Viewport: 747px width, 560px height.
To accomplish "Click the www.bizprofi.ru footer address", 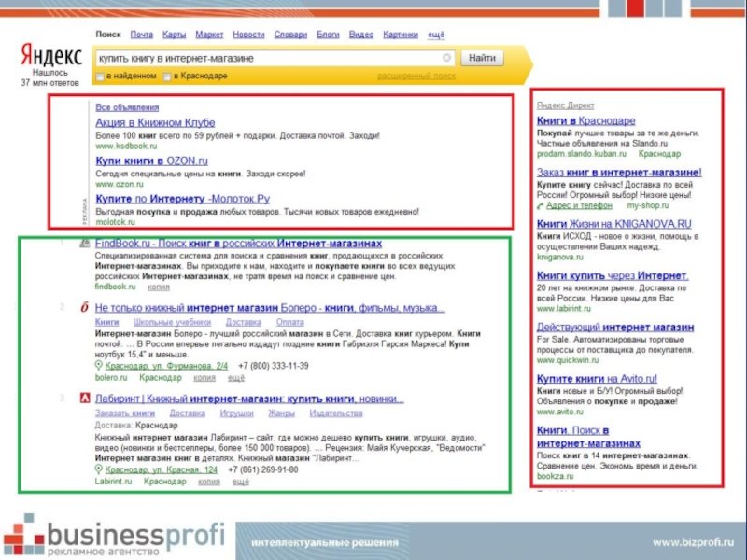I will pos(693,542).
